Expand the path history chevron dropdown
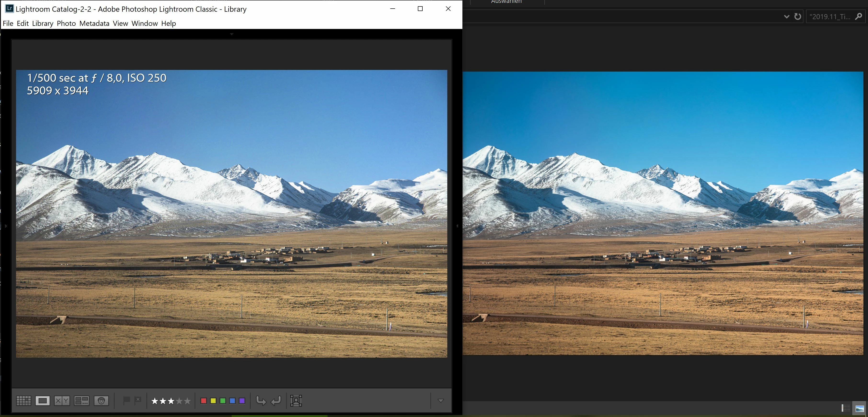Image resolution: width=868 pixels, height=417 pixels. point(787,17)
